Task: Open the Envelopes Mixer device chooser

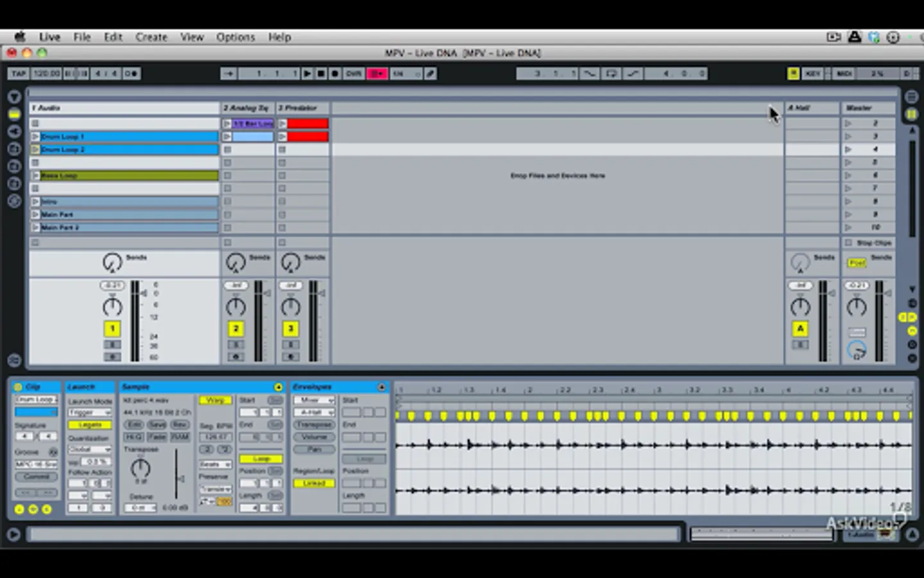Action: click(314, 400)
